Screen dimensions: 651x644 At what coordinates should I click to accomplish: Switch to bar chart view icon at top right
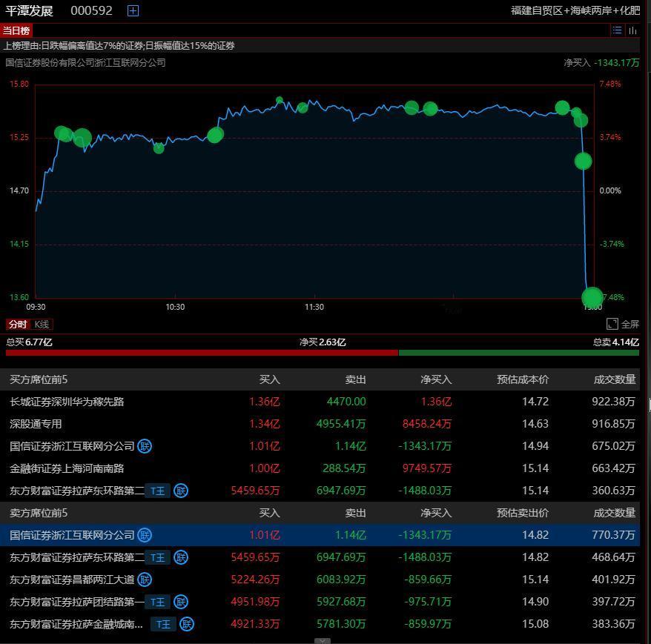click(x=632, y=30)
